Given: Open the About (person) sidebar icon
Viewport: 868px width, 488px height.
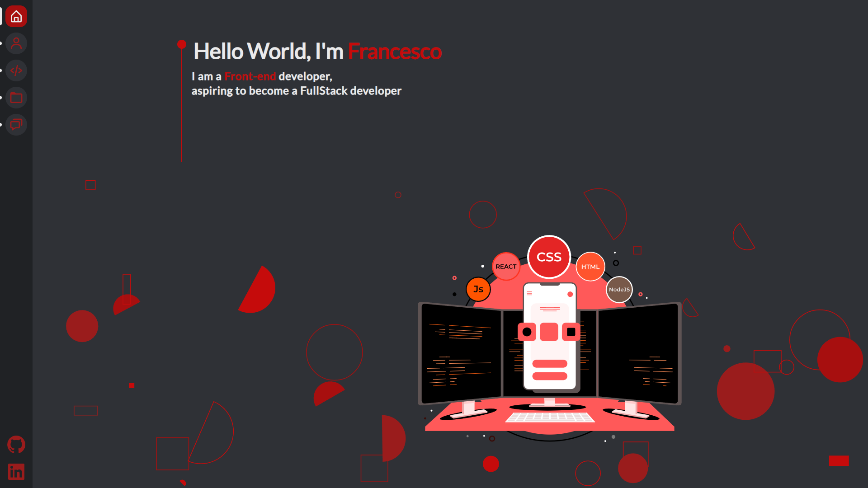Looking at the screenshot, I should pos(16,43).
